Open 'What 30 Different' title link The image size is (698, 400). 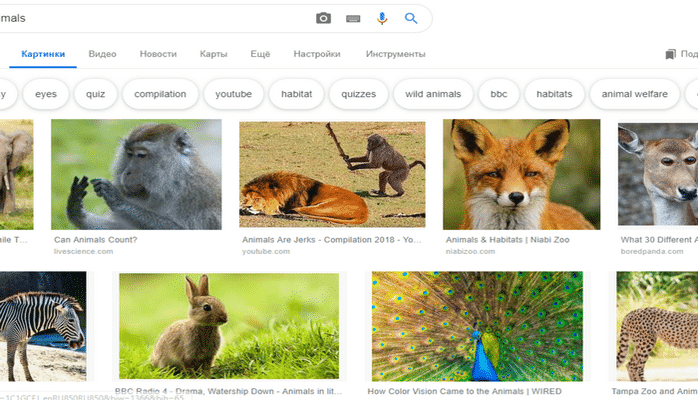[659, 239]
